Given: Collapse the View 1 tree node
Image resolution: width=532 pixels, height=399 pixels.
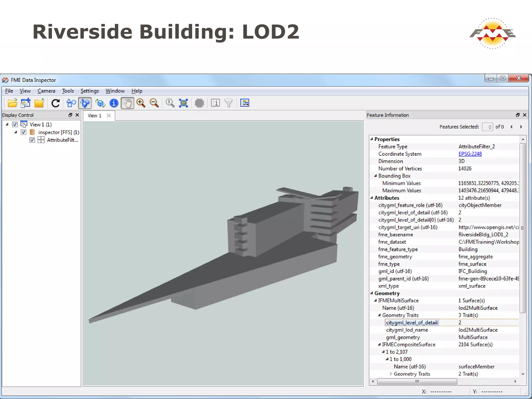Looking at the screenshot, I should (7, 124).
